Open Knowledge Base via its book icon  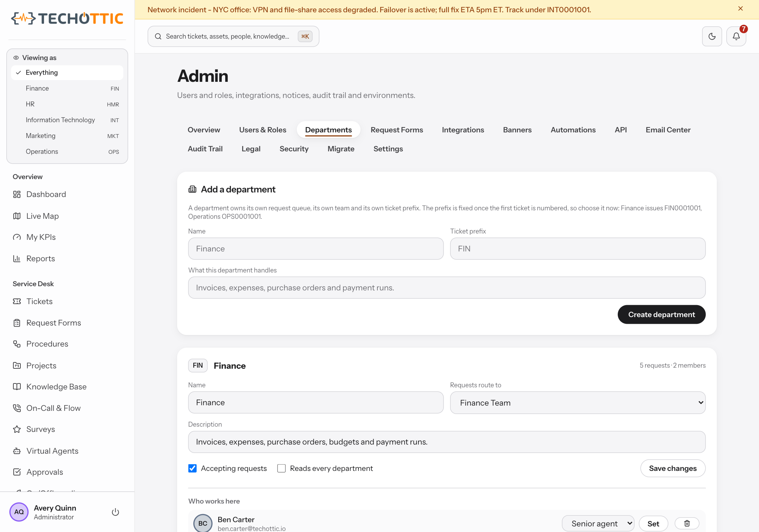[x=17, y=387]
